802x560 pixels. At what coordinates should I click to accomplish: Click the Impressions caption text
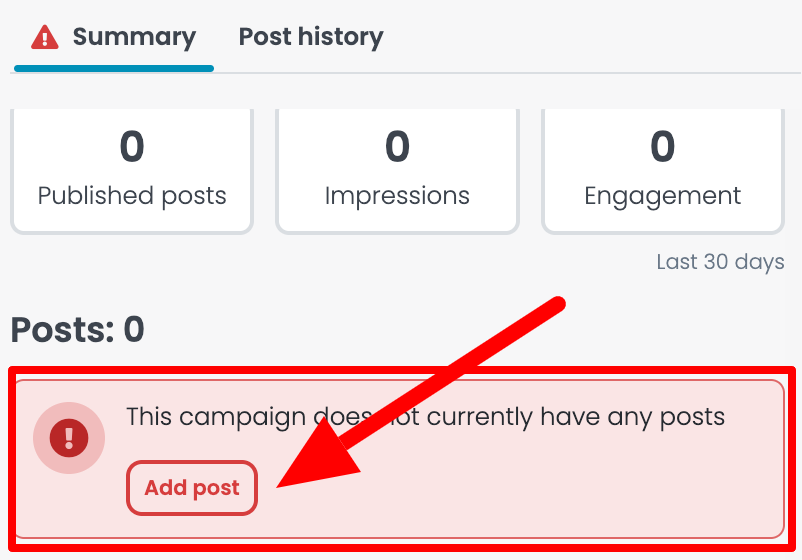point(397,196)
